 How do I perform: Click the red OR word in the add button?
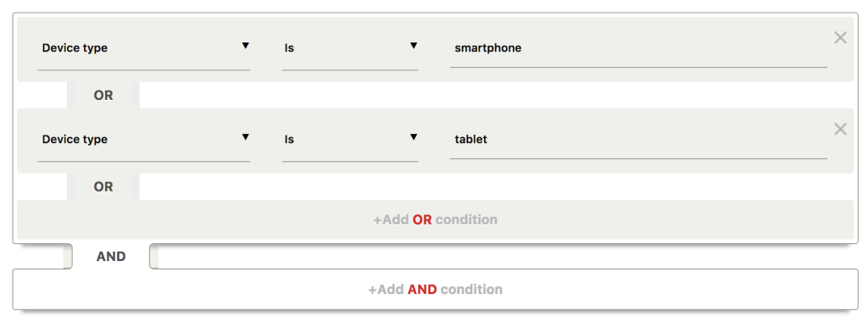click(422, 219)
